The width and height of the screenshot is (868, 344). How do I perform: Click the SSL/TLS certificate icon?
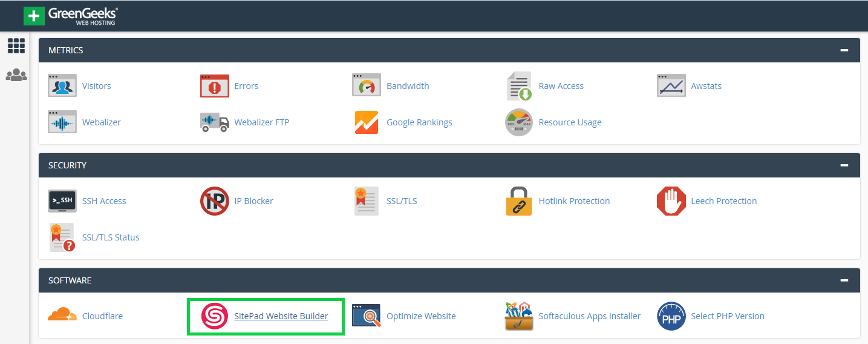click(367, 201)
